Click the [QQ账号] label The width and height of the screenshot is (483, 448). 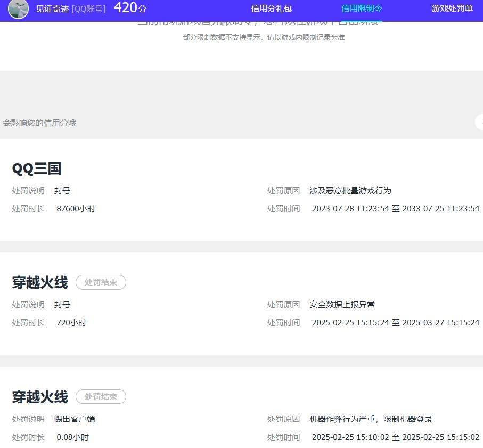[x=88, y=9]
